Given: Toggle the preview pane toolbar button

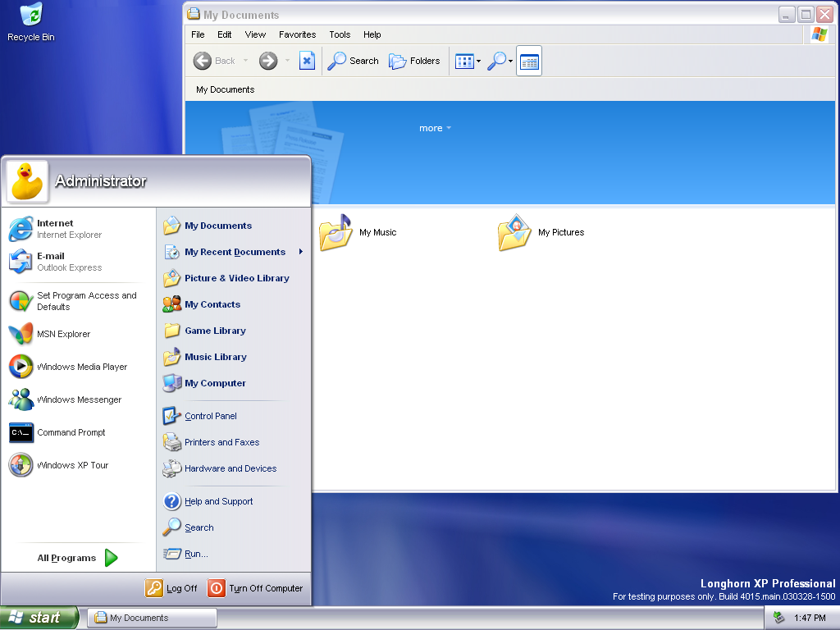Looking at the screenshot, I should point(529,61).
